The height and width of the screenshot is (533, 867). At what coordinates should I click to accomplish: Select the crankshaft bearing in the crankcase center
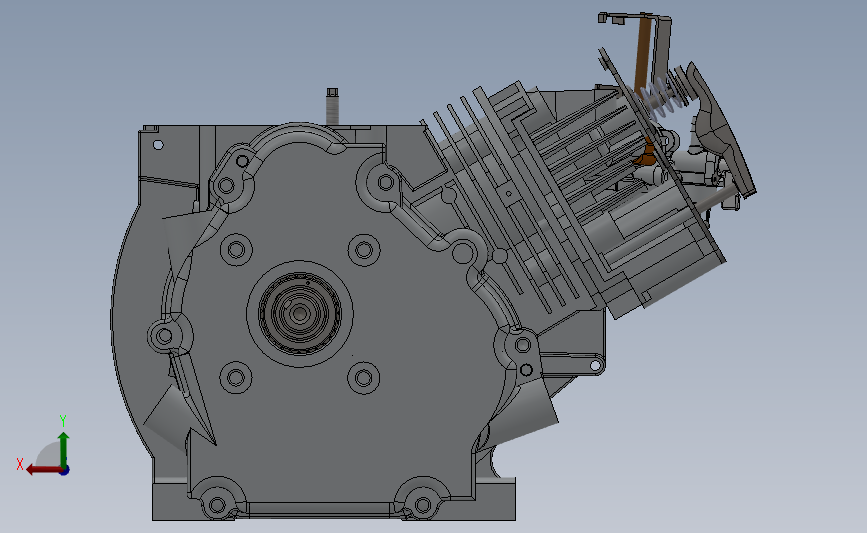(300, 313)
